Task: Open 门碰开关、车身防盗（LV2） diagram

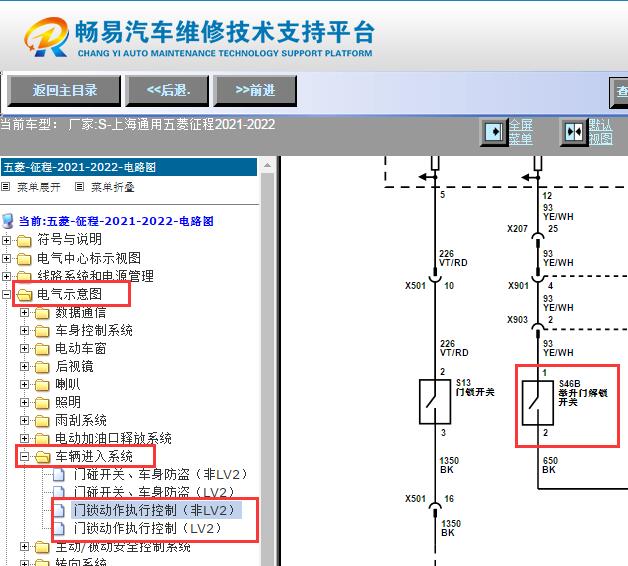Action: 154,492
